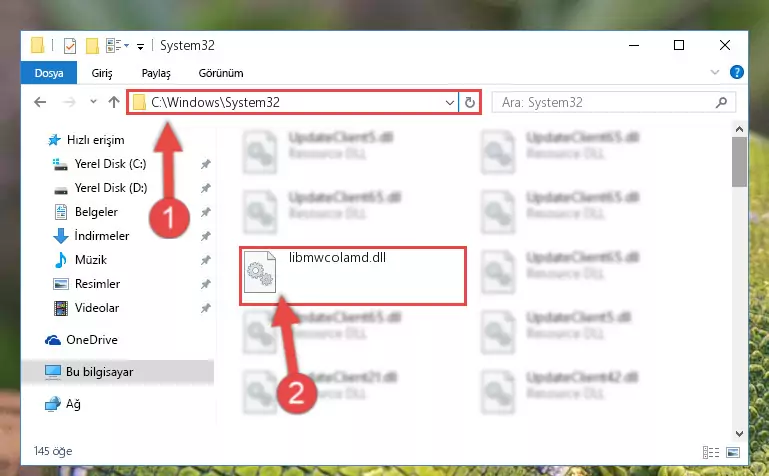Click the Properties checkmark icon in title bar
769x476 pixels.
(x=70, y=46)
